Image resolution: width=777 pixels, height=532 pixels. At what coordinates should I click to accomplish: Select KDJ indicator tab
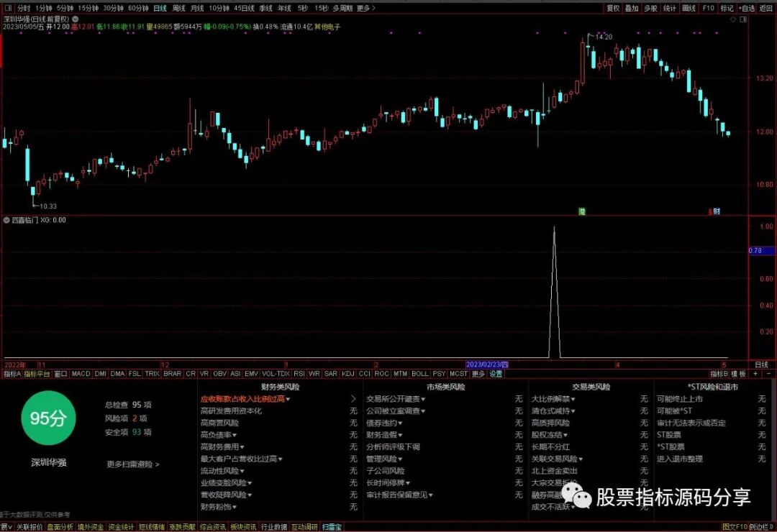[348, 374]
